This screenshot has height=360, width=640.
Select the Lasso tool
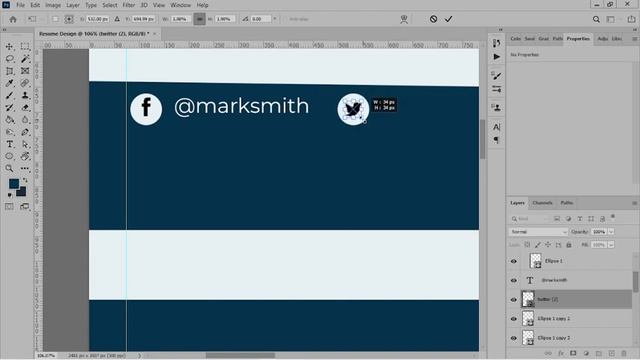pos(9,59)
